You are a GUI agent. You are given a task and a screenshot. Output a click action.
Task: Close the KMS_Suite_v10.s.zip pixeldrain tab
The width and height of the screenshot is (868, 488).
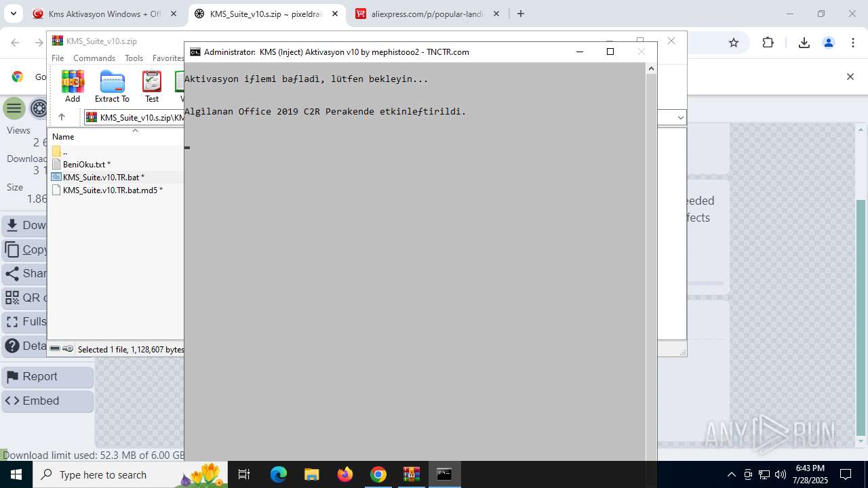[335, 14]
